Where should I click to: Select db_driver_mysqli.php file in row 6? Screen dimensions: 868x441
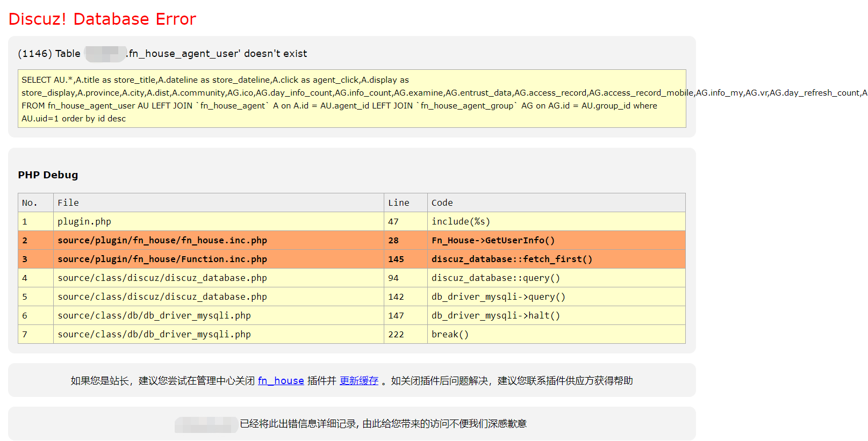click(x=219, y=315)
